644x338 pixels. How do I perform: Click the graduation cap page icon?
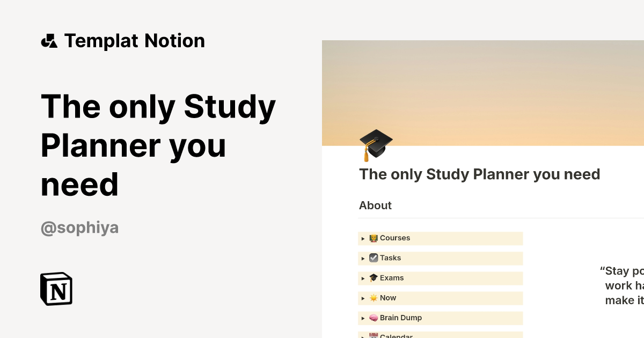coord(375,144)
